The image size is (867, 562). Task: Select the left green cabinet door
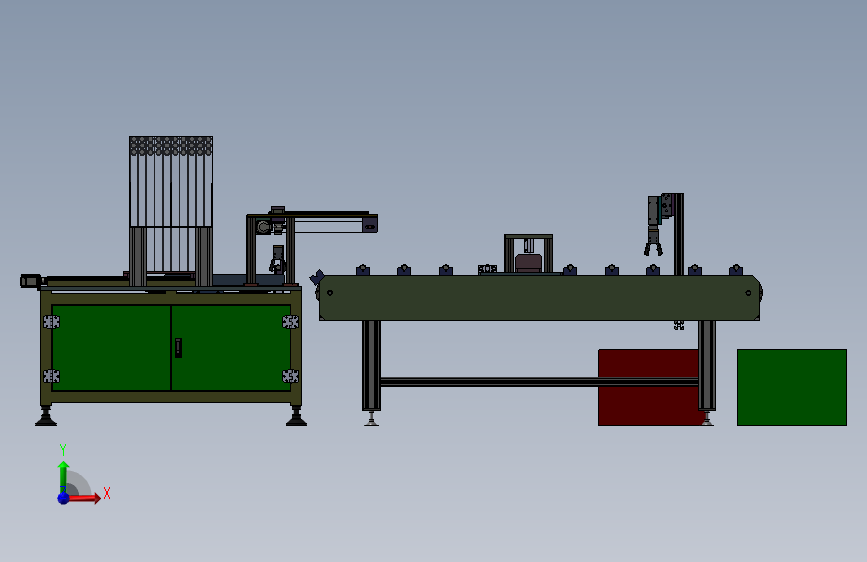pyautogui.click(x=111, y=347)
